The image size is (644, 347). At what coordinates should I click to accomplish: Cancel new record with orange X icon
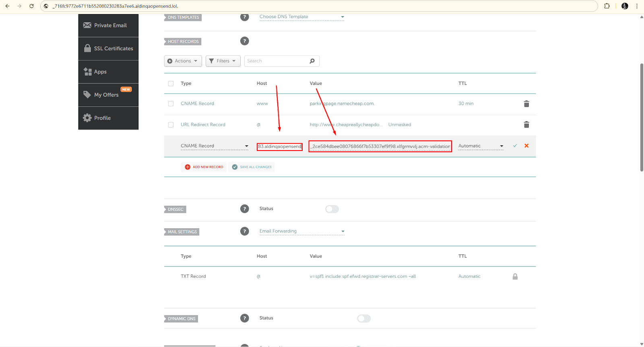pos(526,146)
